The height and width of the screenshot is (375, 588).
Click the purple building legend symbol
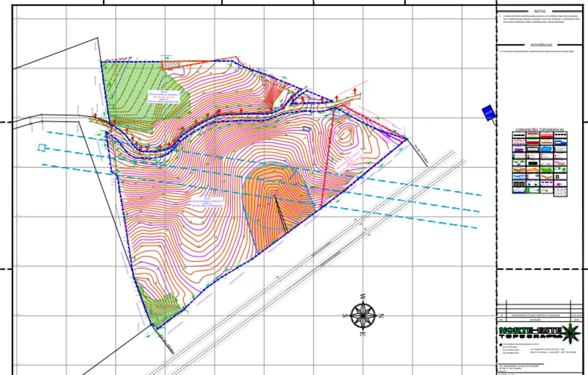[x=519, y=150]
